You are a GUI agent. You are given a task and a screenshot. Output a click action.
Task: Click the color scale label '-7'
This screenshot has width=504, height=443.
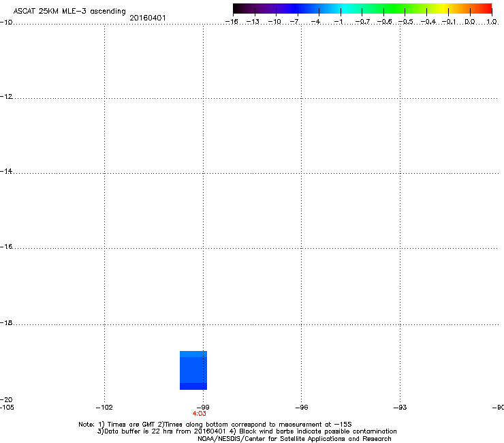294,22
